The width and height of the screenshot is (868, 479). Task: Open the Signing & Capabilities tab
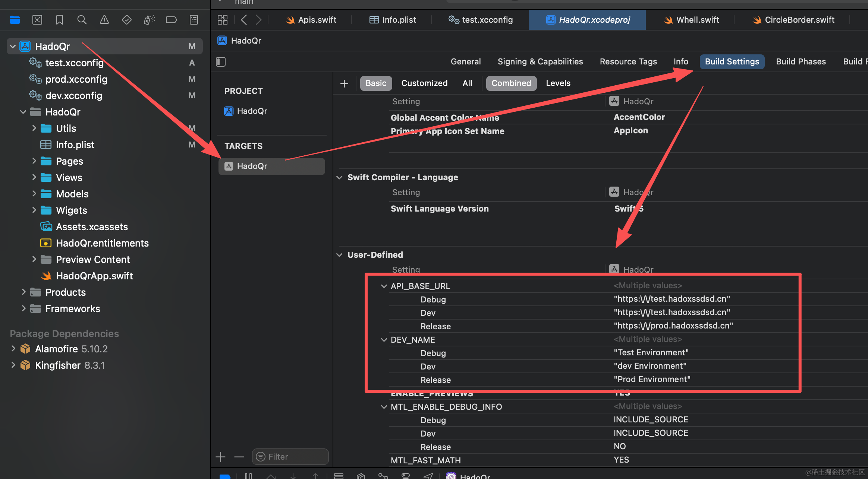(540, 62)
